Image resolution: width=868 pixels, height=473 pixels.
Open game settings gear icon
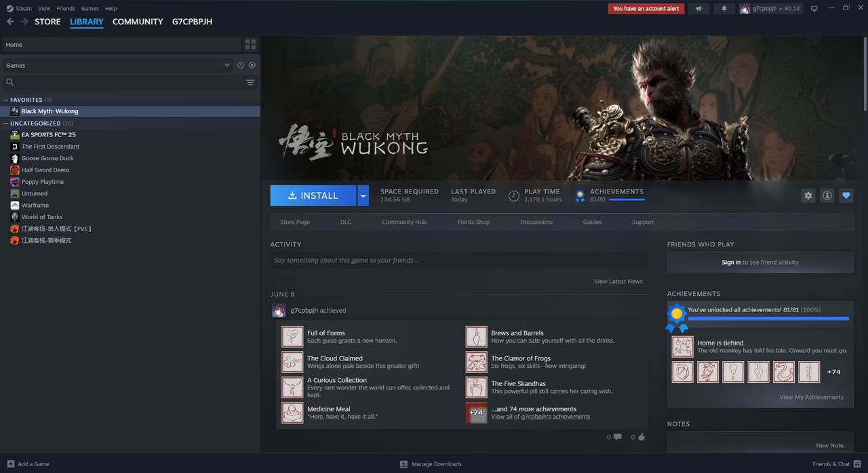pyautogui.click(x=808, y=195)
